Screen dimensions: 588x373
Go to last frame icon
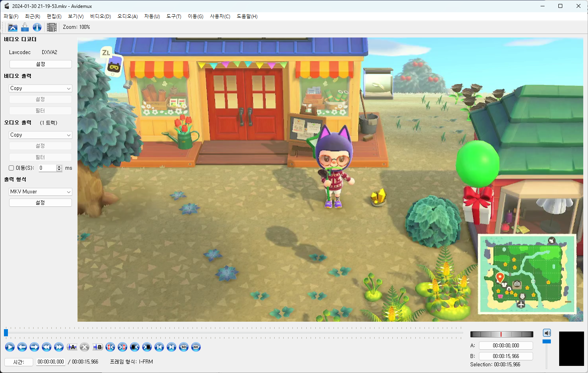pos(171,347)
